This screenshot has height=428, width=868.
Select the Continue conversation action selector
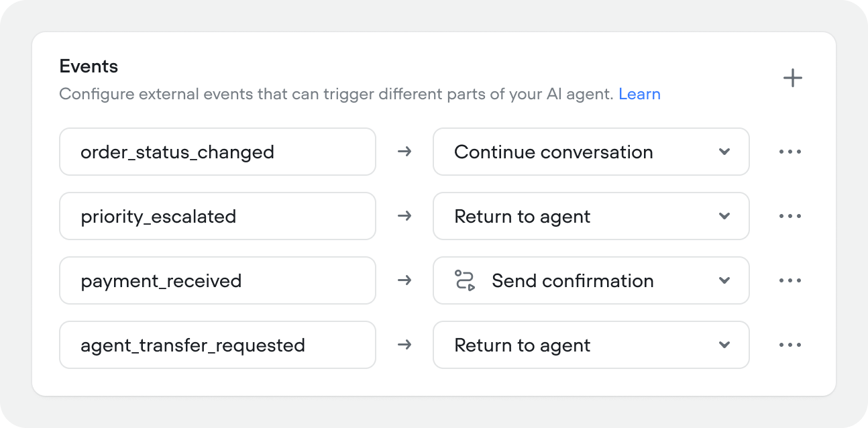tap(591, 152)
